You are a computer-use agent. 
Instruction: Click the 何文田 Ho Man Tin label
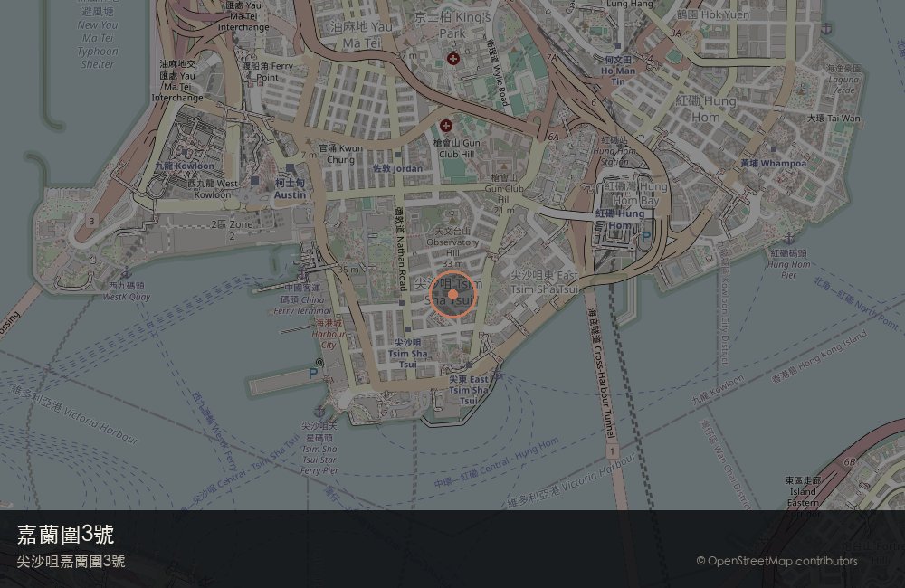(x=618, y=71)
